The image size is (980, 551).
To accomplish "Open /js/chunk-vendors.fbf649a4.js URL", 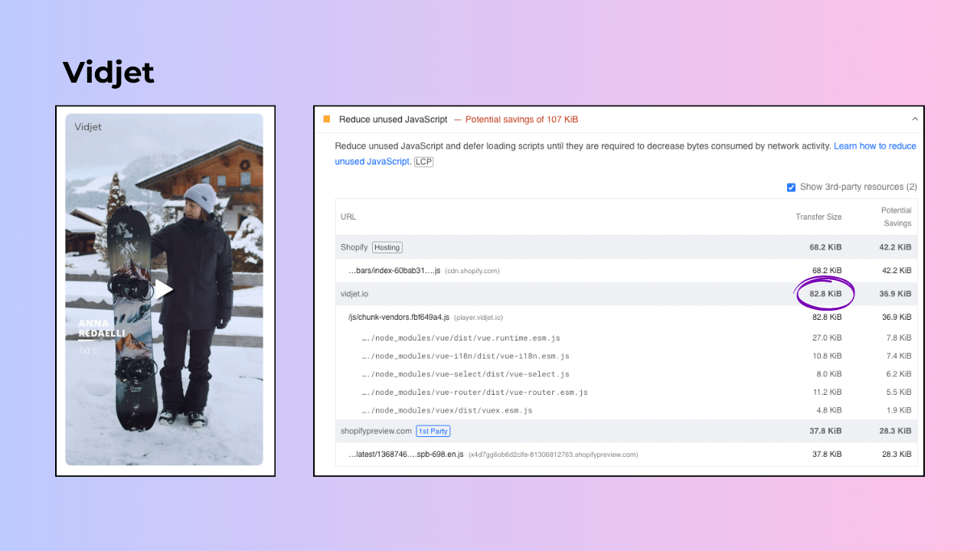I will [398, 317].
